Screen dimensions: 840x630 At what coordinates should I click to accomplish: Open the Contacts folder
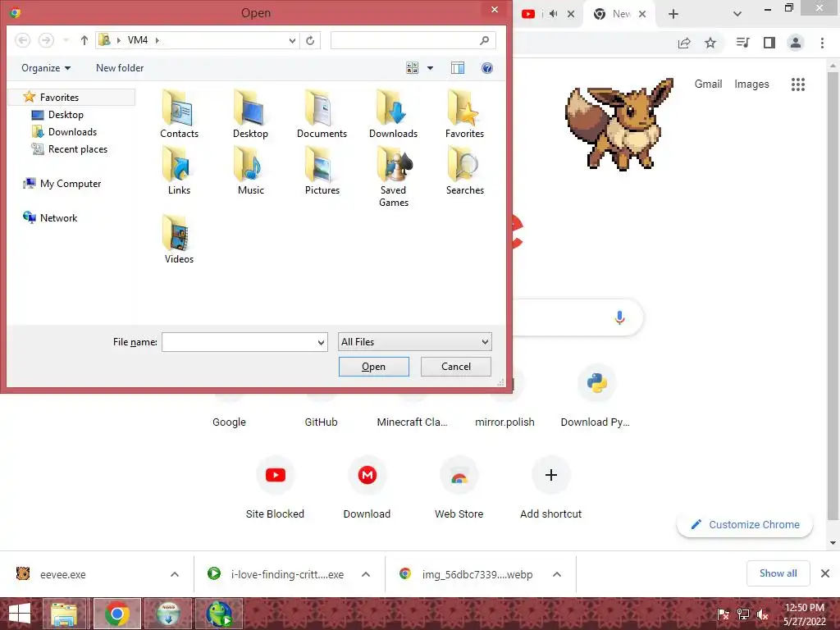[x=179, y=114]
